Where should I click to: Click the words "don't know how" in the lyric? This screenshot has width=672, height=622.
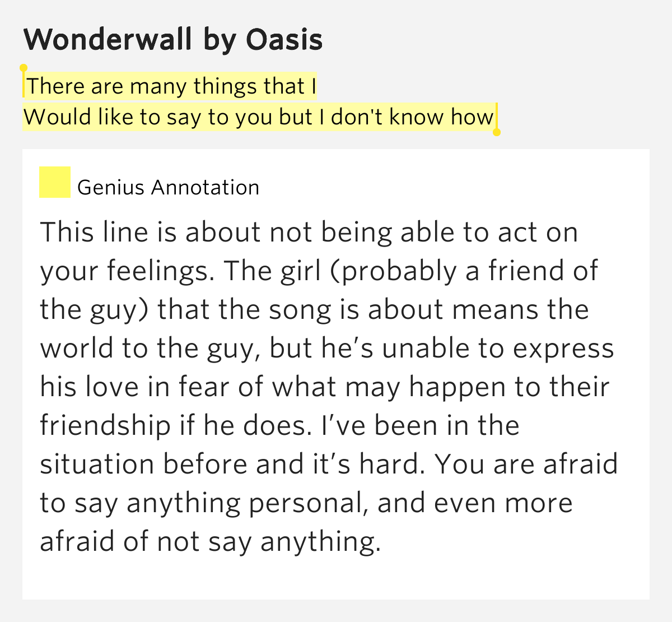(412, 117)
